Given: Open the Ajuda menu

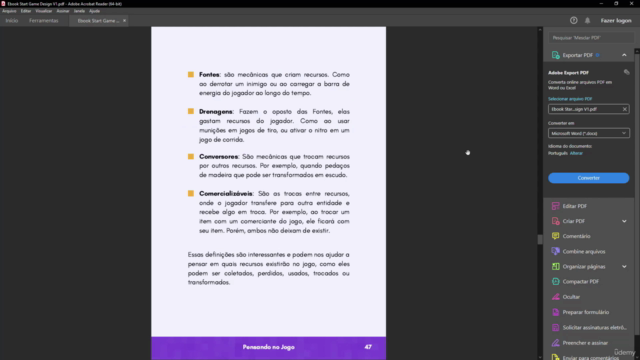Looking at the screenshot, I should (94, 11).
